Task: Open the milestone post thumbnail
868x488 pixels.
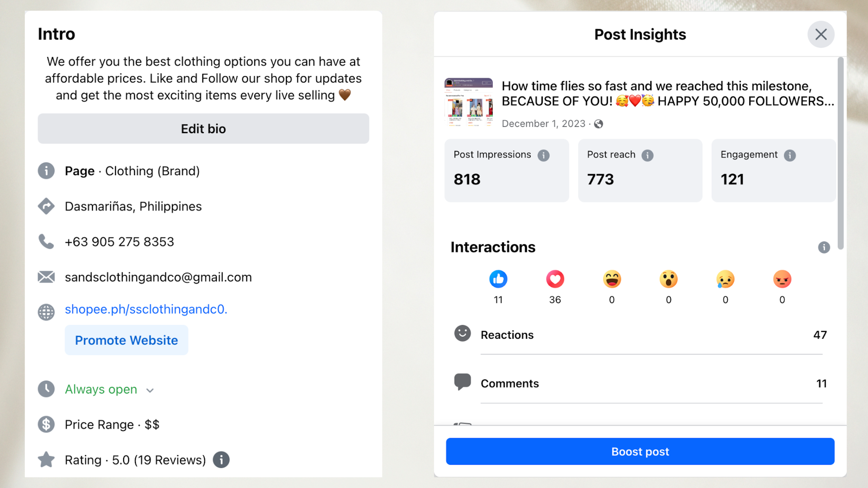Action: click(x=468, y=102)
